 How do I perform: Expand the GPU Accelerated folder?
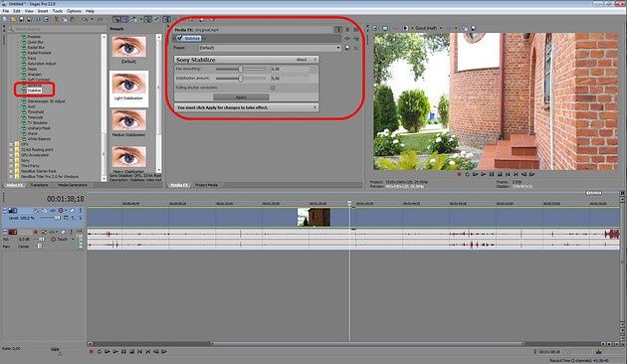point(11,155)
